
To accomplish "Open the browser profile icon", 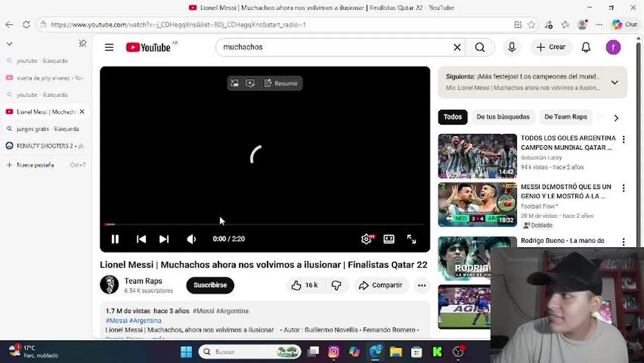I will (583, 24).
